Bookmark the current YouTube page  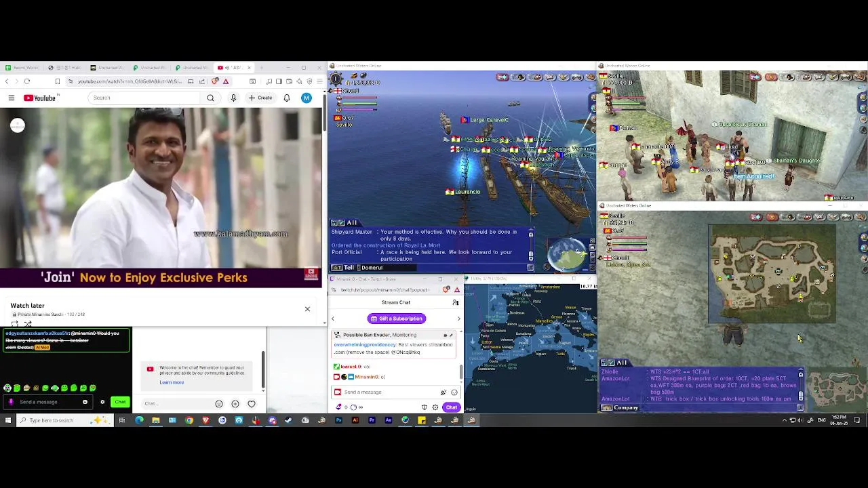58,81
